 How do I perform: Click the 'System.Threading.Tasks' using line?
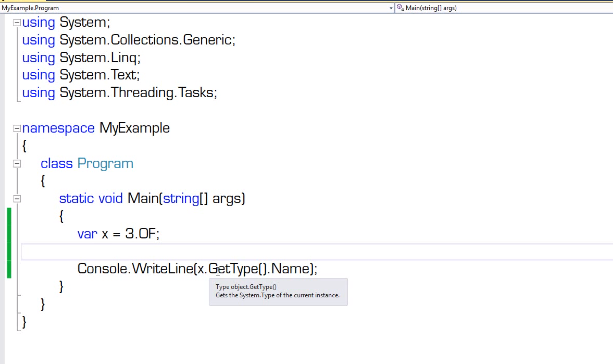119,93
